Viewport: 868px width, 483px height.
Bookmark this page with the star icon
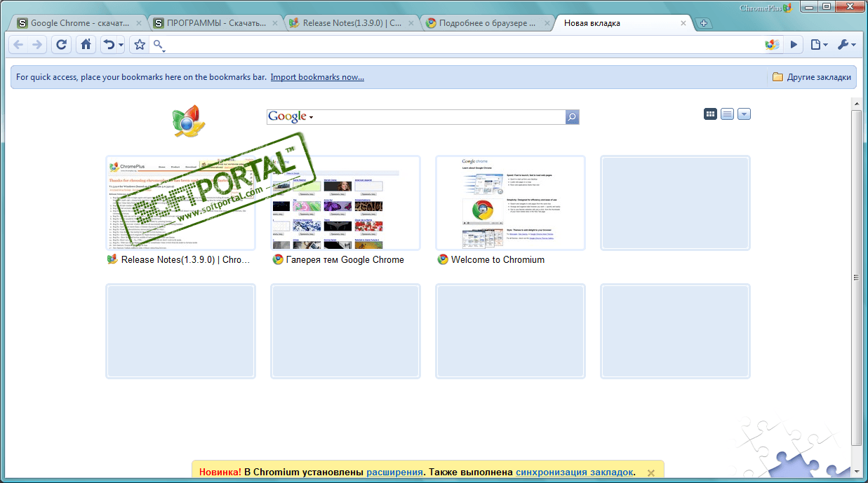[x=140, y=45]
